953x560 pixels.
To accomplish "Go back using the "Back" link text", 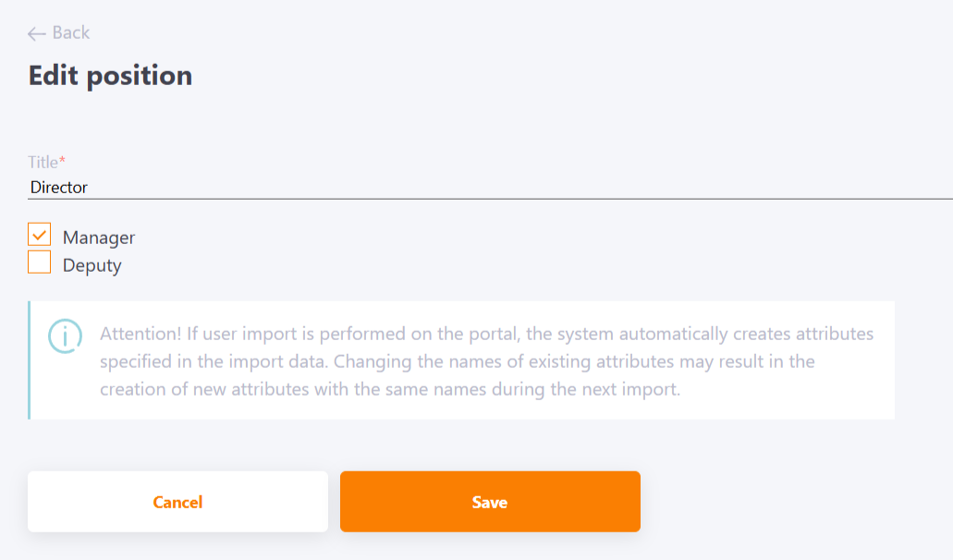I will [70, 32].
